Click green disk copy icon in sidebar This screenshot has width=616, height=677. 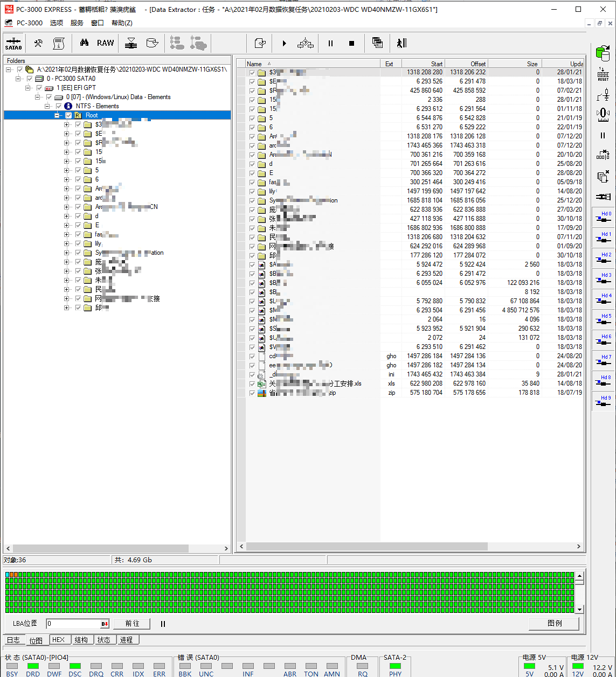[x=603, y=53]
